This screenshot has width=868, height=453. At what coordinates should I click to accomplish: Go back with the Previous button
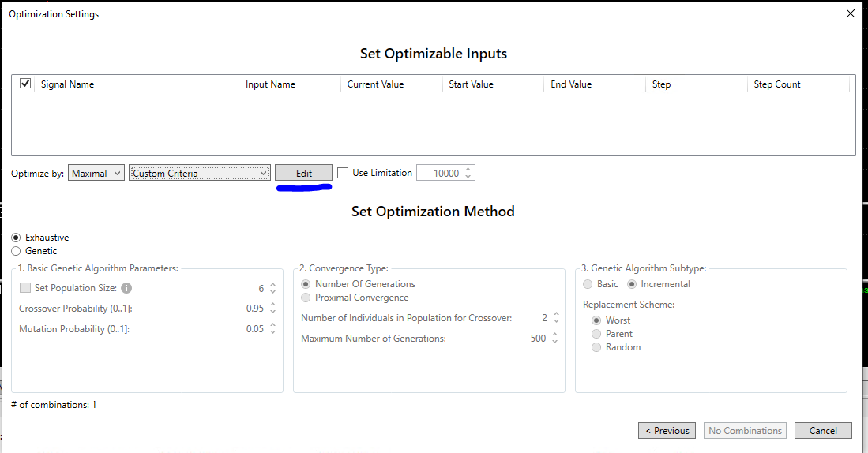tap(667, 431)
